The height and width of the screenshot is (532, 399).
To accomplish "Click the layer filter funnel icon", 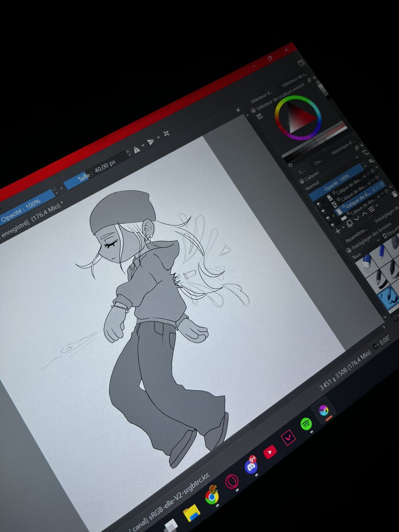I will click(x=366, y=153).
